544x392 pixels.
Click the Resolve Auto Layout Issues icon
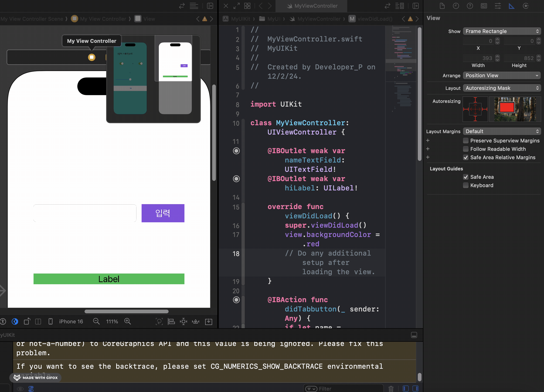click(x=196, y=321)
